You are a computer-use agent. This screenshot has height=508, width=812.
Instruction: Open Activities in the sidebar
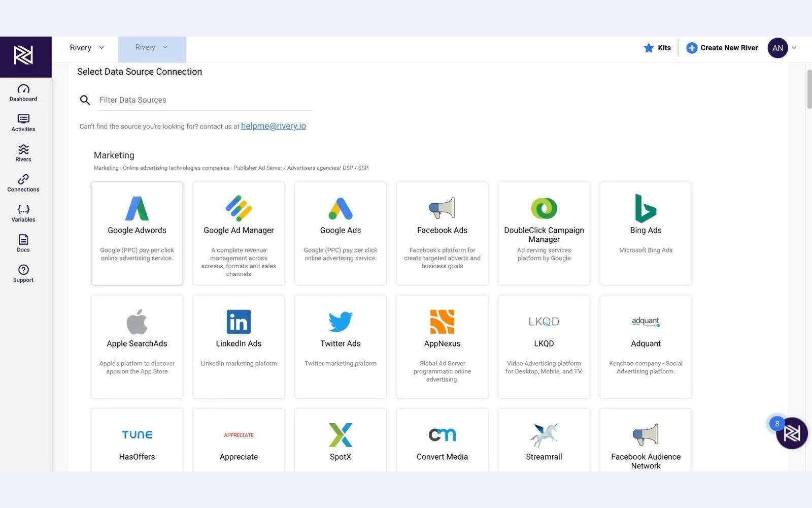coord(23,123)
